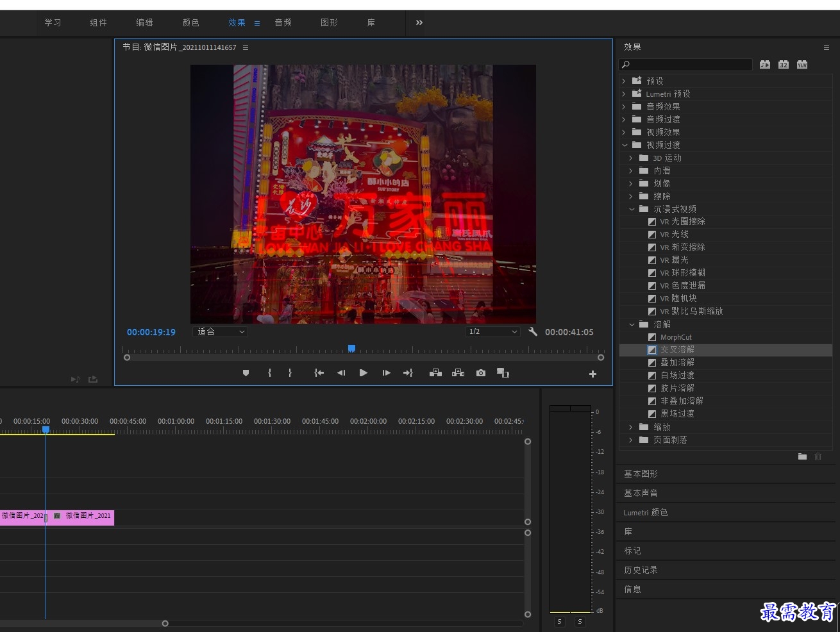840x632 pixels.
Task: Switch to 学习 workspace
Action: pos(53,22)
